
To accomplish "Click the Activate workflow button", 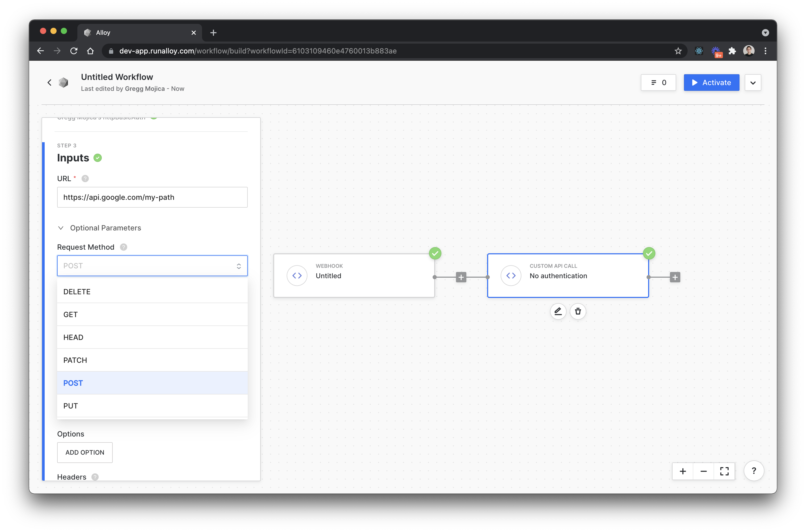I will click(x=711, y=83).
